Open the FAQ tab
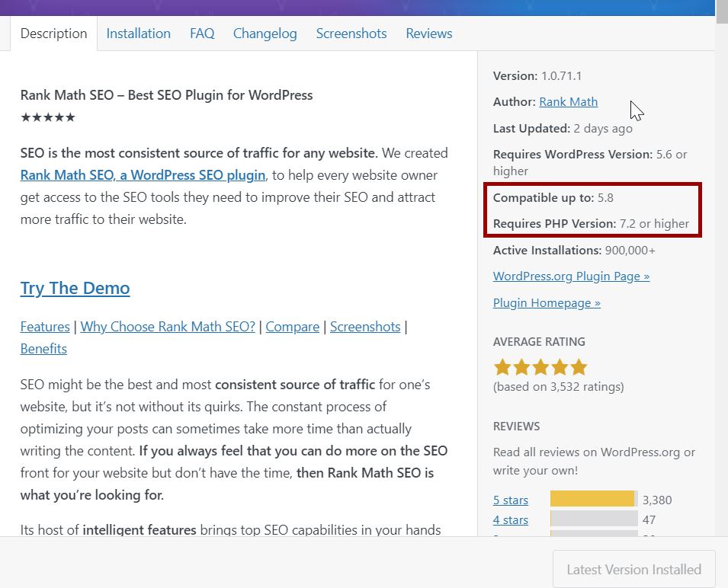Viewport: 728px width, 588px height. pos(202,34)
